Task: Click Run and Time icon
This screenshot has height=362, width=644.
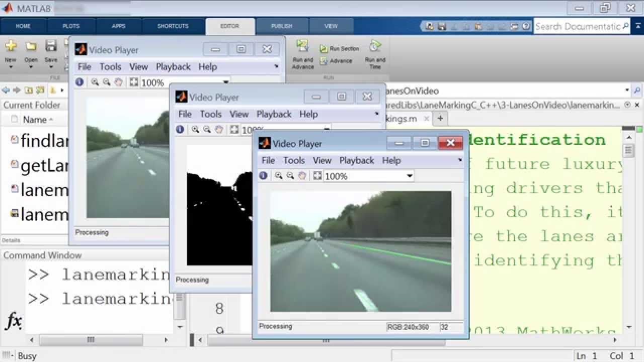Action: (375, 46)
